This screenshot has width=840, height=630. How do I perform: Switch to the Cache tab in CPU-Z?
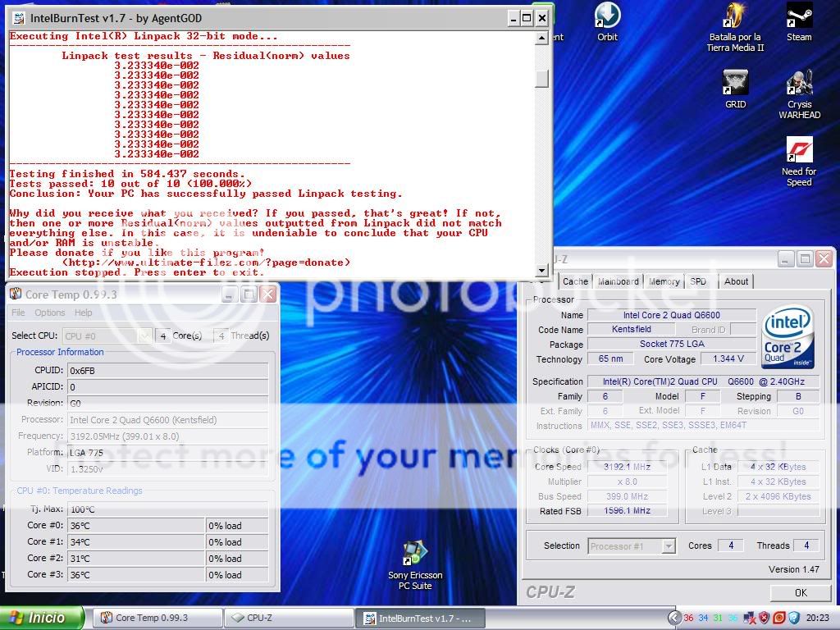[575, 281]
